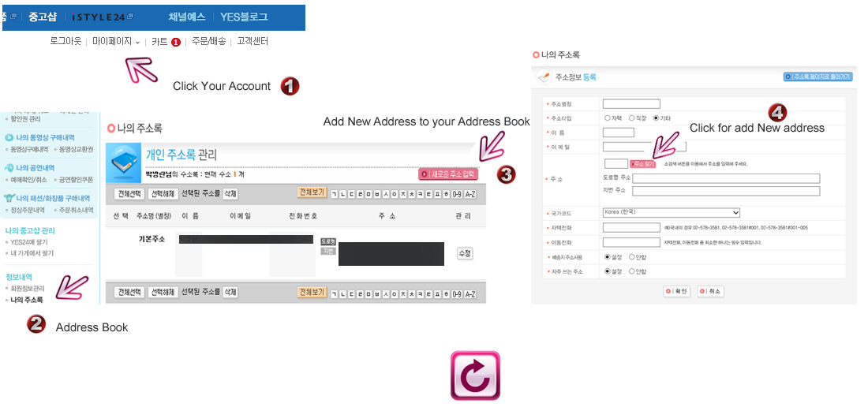Click 선택해제 above the address table
This screenshot has width=868, height=407.
pyautogui.click(x=163, y=194)
